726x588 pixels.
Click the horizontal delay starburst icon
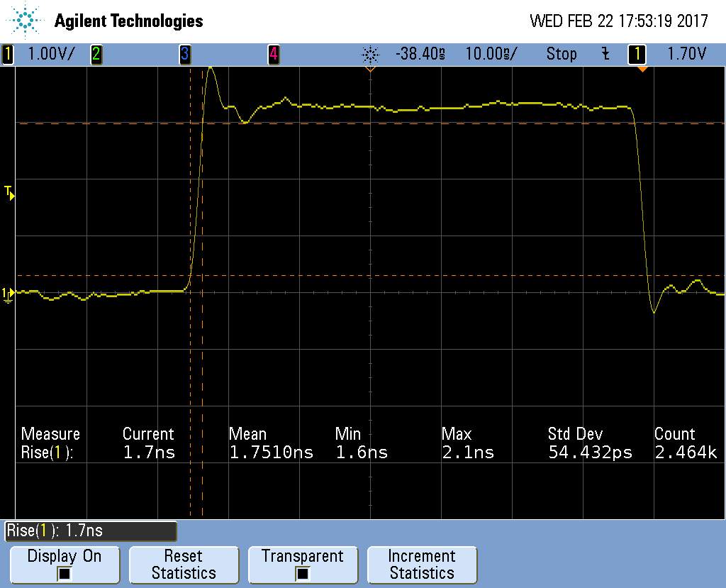pyautogui.click(x=370, y=54)
